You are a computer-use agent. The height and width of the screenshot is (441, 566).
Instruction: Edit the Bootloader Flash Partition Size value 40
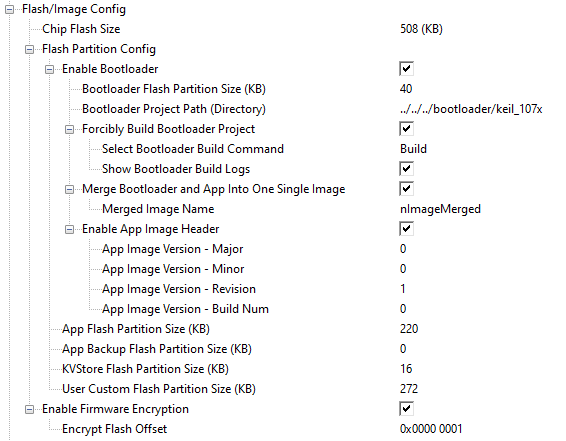pos(406,89)
